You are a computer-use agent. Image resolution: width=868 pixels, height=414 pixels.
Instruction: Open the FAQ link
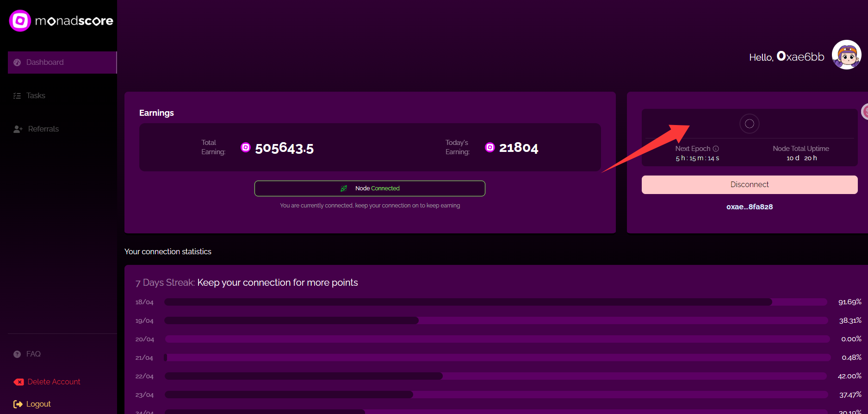pos(33,354)
